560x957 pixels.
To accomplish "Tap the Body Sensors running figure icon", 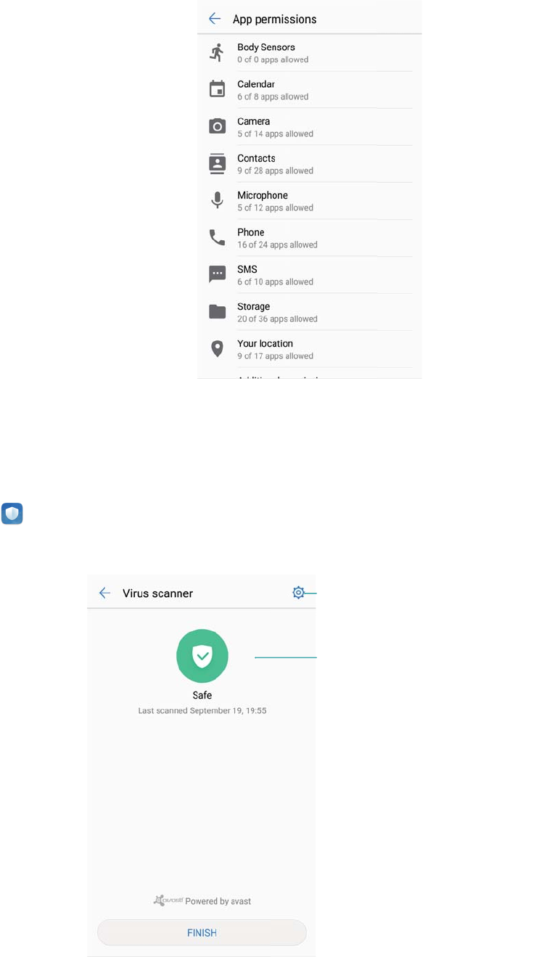I will [x=217, y=52].
